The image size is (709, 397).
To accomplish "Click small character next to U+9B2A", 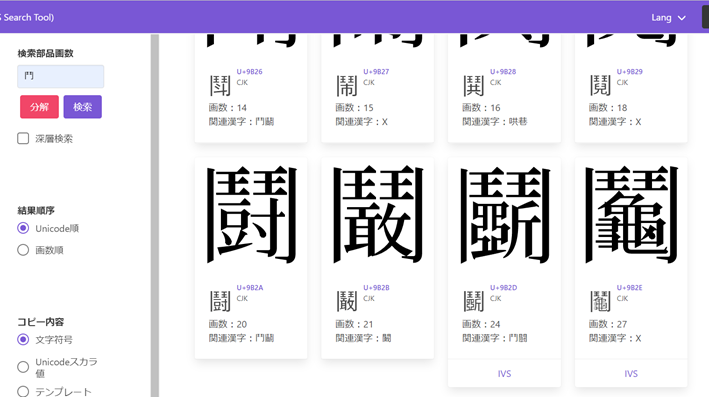I will click(x=220, y=302).
